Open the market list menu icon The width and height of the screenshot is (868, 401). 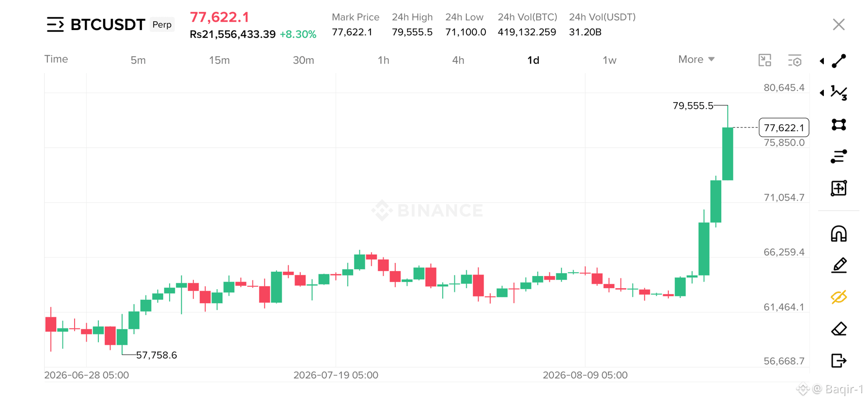55,24
